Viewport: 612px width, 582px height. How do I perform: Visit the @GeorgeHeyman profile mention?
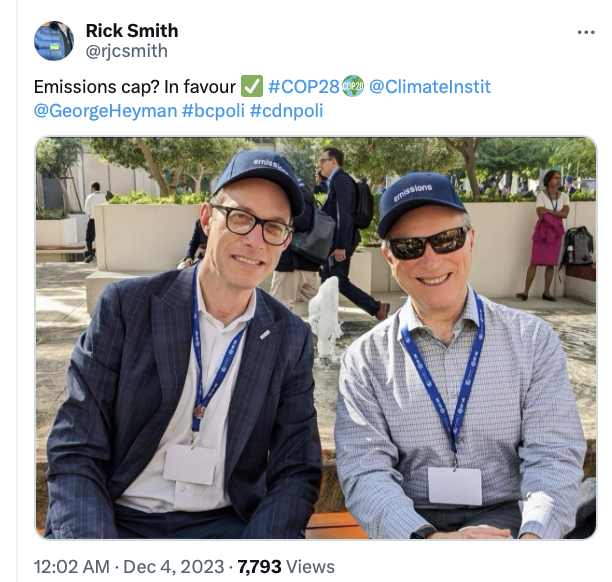pyautogui.click(x=105, y=111)
